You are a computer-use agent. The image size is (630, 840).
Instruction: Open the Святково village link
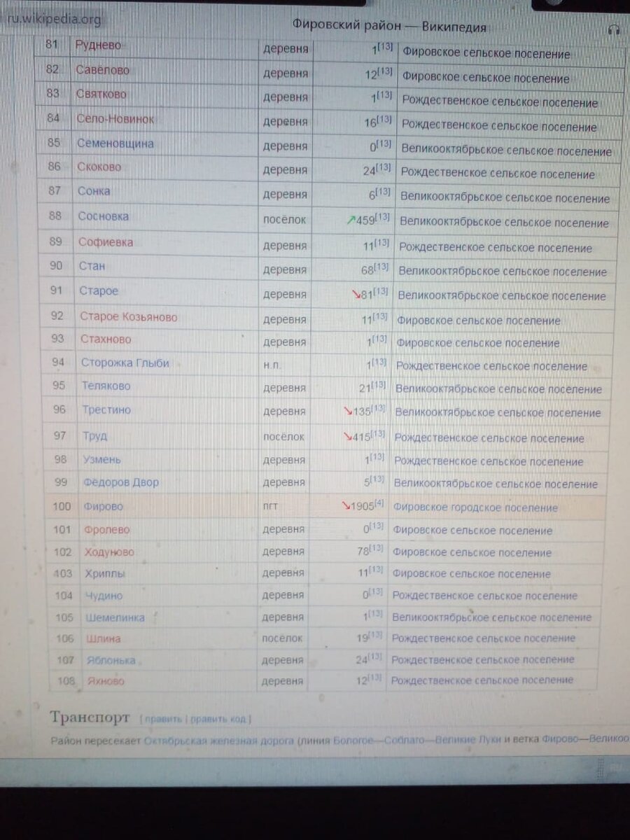click(x=101, y=94)
